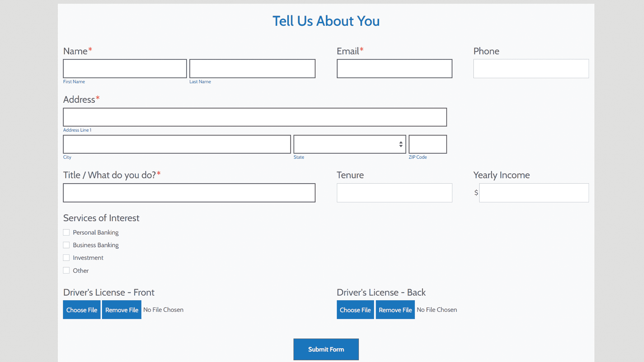The height and width of the screenshot is (362, 644).
Task: Check the Investment services checkbox
Action: click(66, 257)
